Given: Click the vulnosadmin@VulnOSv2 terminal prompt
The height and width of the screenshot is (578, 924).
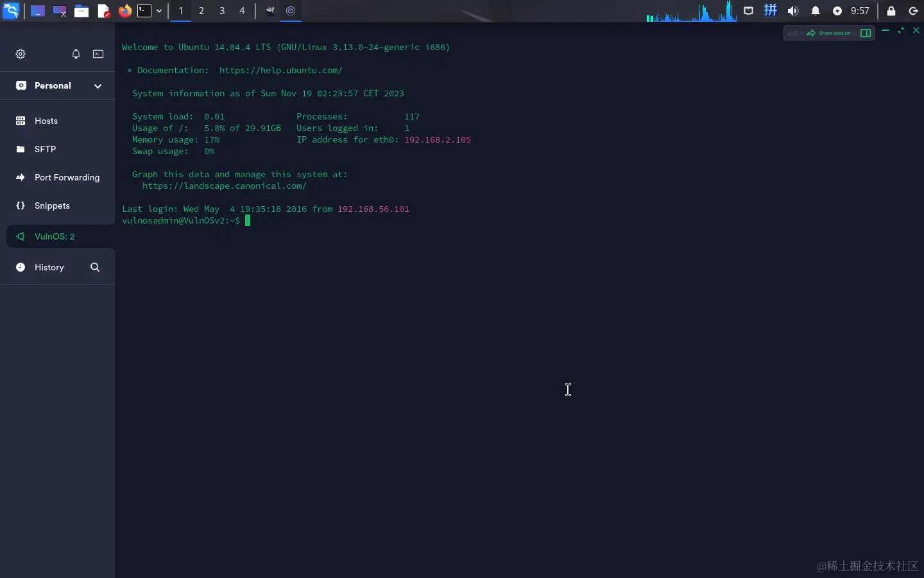Looking at the screenshot, I should pyautogui.click(x=181, y=221).
